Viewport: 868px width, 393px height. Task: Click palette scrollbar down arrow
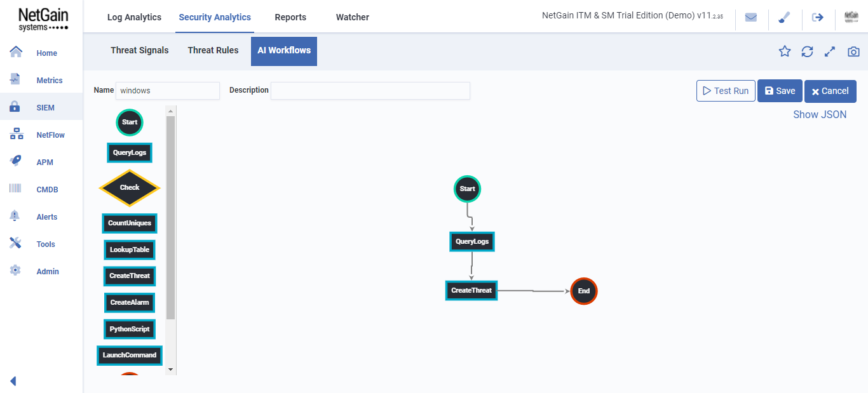170,370
